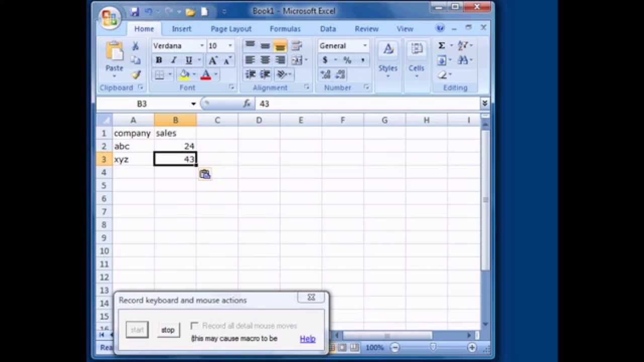This screenshot has width=644, height=362.
Task: Open Font dialog launcher in Font group
Action: (231, 87)
